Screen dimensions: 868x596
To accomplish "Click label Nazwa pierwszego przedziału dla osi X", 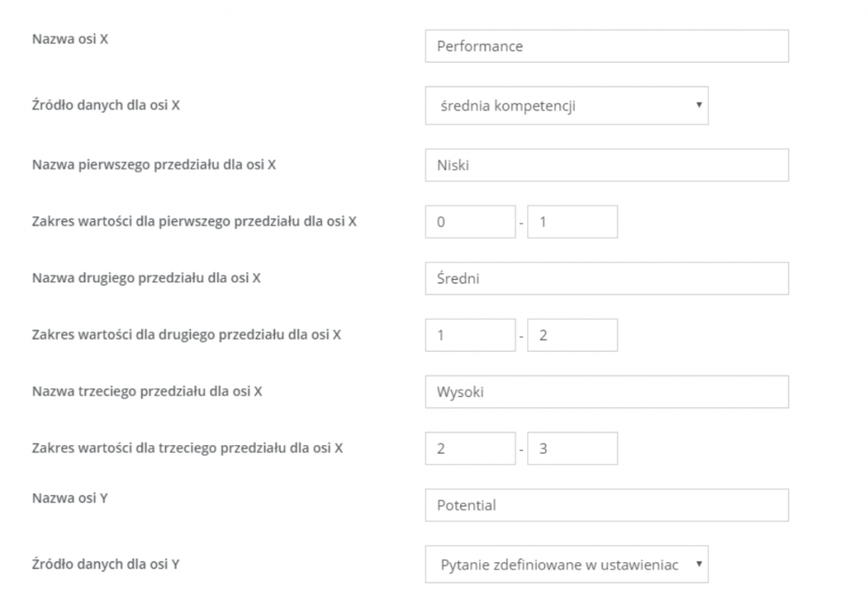I will point(154,165).
